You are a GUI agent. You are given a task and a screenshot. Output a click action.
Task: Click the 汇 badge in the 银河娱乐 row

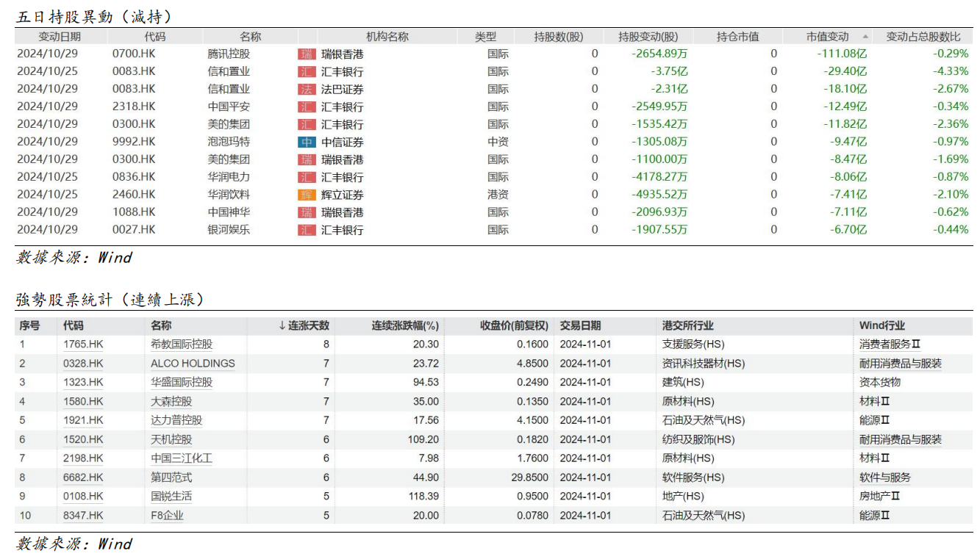click(306, 230)
